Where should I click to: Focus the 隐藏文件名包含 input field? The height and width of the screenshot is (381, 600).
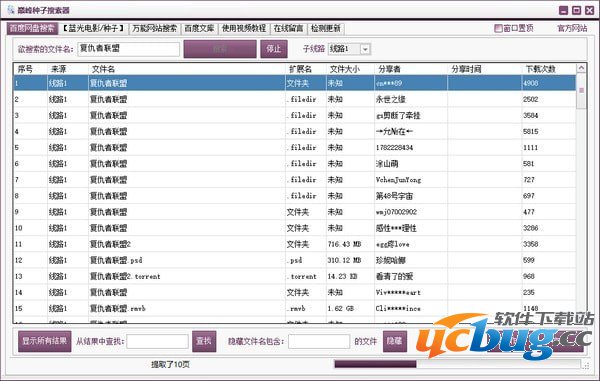(x=319, y=341)
